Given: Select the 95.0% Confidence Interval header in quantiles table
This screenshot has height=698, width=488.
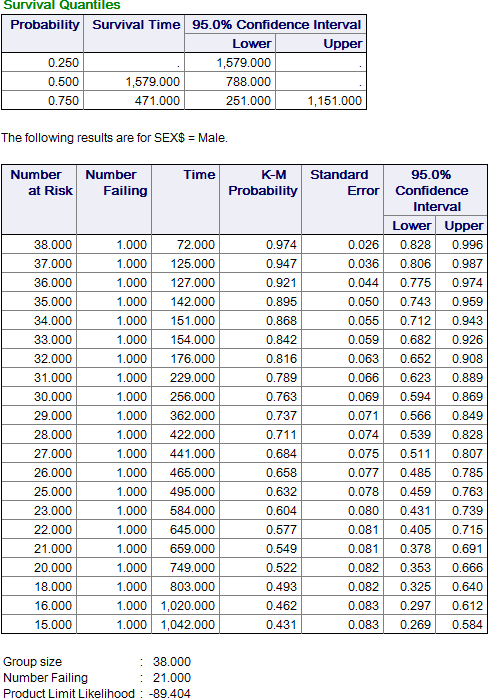Looking at the screenshot, I should coord(276,24).
